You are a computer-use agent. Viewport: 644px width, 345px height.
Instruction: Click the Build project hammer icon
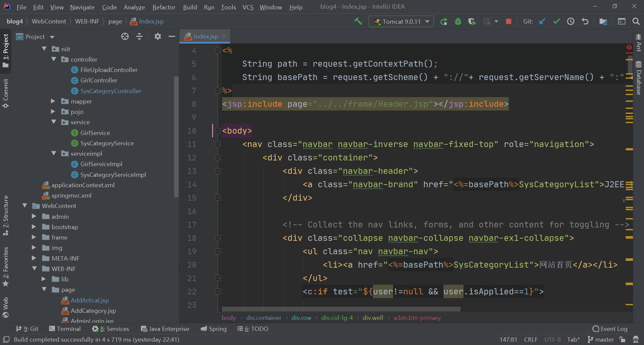point(358,21)
